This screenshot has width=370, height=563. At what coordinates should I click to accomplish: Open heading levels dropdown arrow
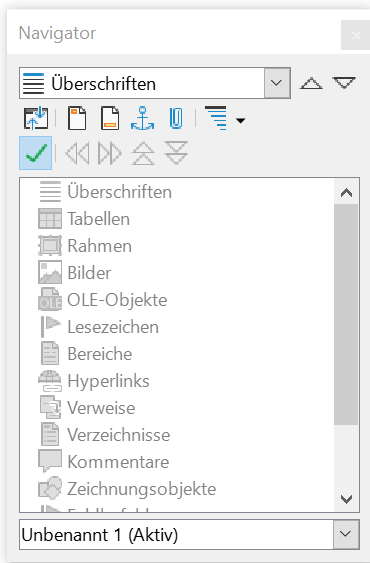[240, 121]
